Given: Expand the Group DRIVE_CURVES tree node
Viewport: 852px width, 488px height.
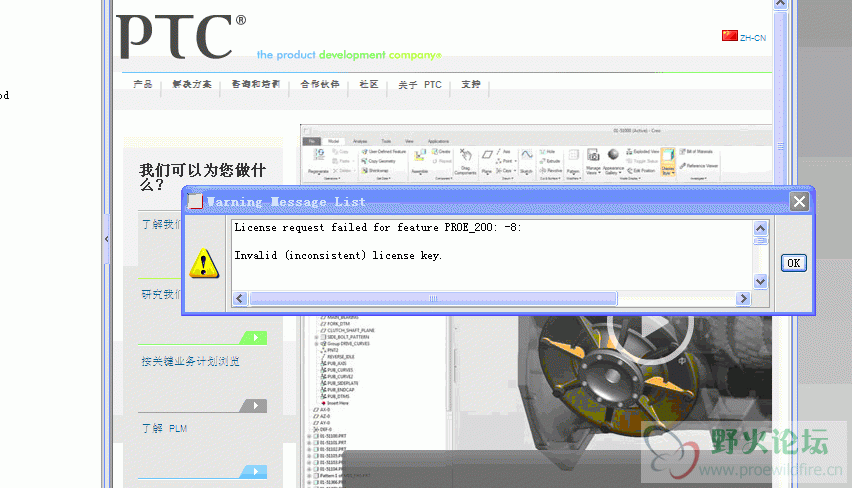Looking at the screenshot, I should pos(316,343).
